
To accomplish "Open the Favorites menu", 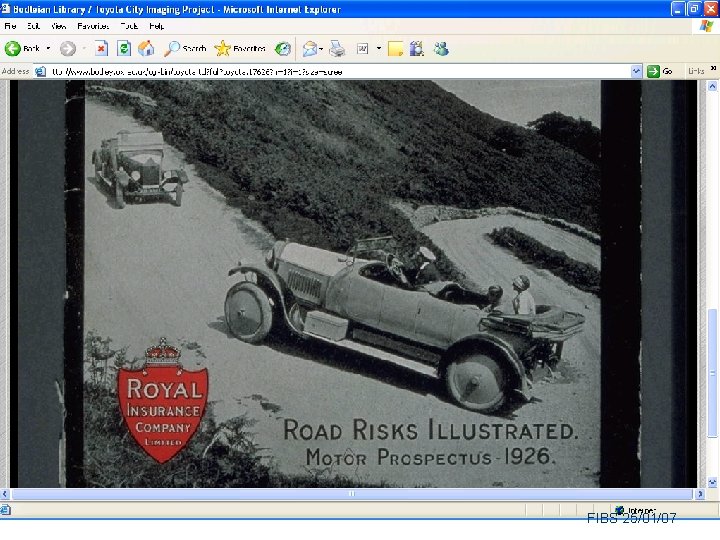I will tap(93, 26).
